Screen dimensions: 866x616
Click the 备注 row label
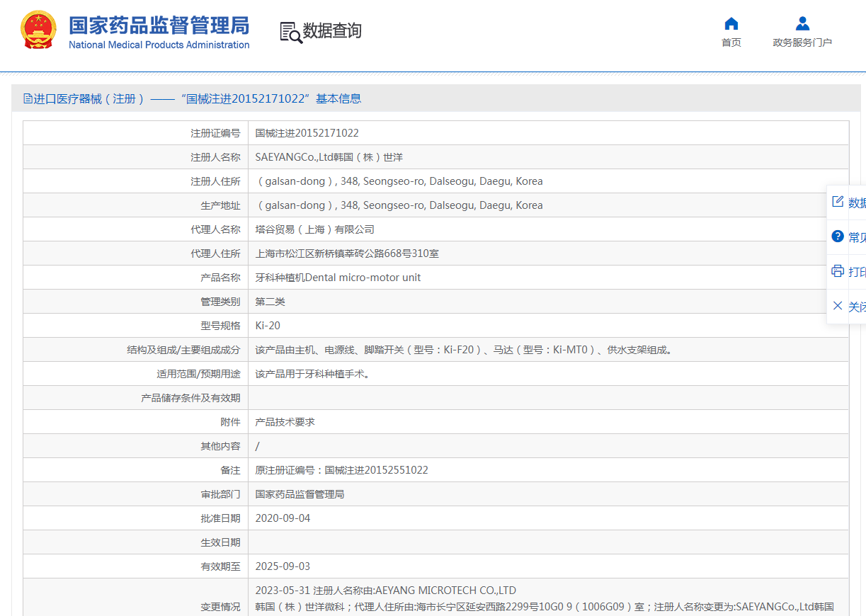point(230,470)
